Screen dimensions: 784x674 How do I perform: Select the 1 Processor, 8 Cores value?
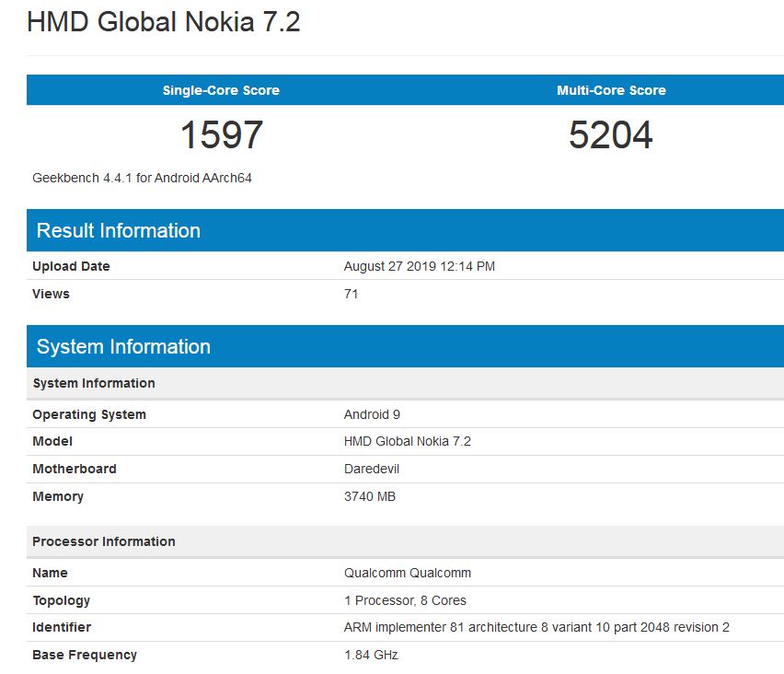pyautogui.click(x=405, y=600)
